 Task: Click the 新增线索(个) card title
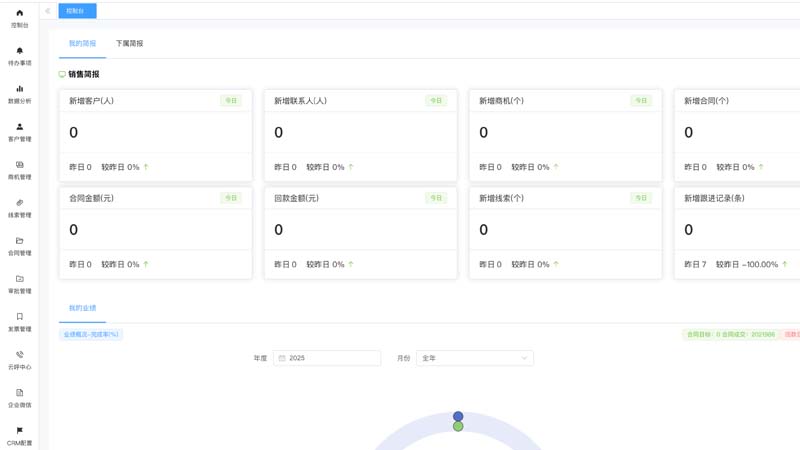(x=502, y=198)
